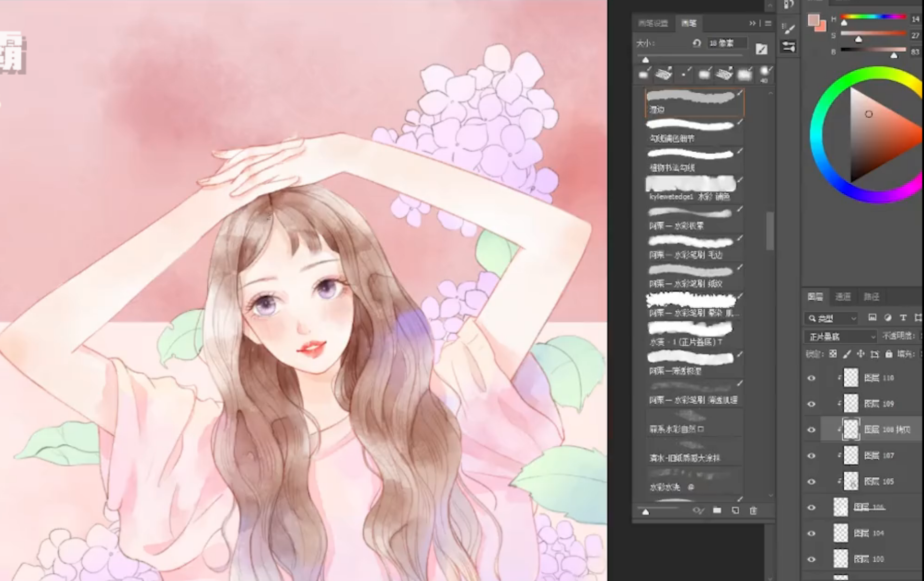Toggle visibility of layer 图层 107
Screen dimensions: 924x581
811,455
